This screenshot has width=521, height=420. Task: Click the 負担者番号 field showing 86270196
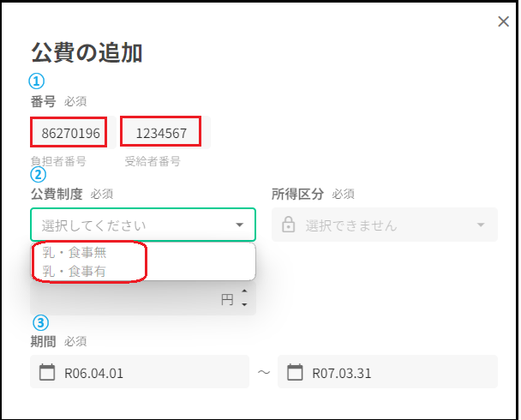coord(70,133)
